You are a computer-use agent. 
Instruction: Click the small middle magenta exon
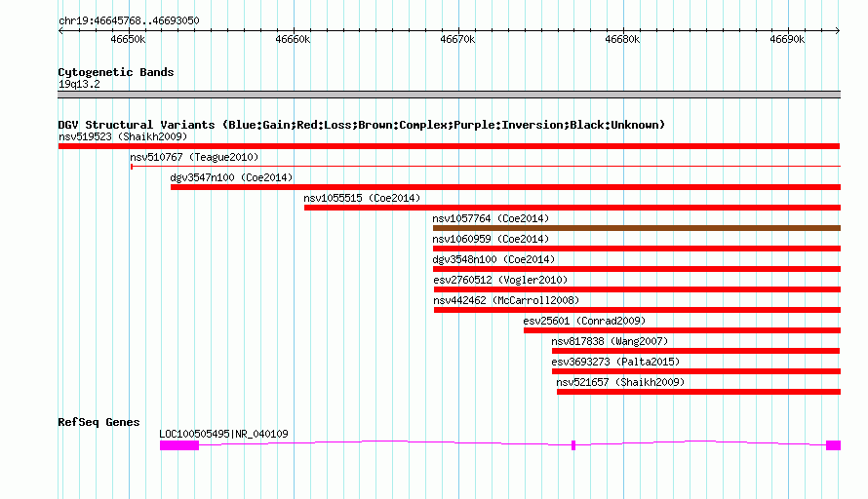573,445
